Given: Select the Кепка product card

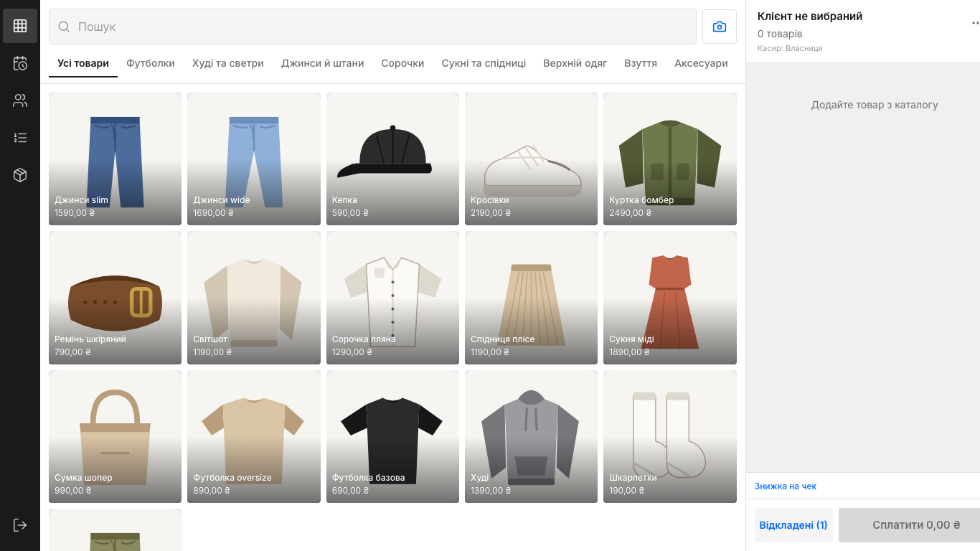Looking at the screenshot, I should [392, 159].
